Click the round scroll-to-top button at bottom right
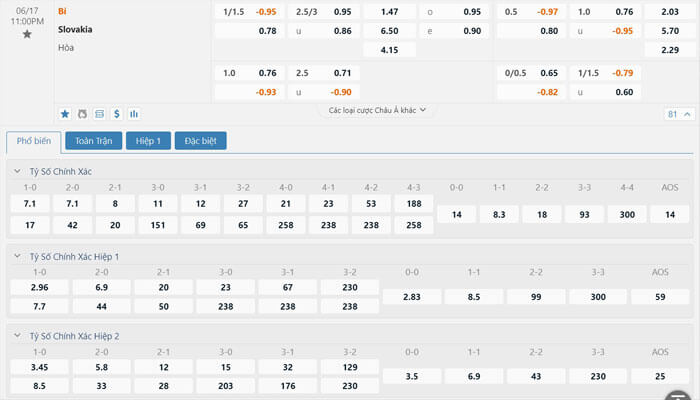This screenshot has height=400, width=700. 678,396
